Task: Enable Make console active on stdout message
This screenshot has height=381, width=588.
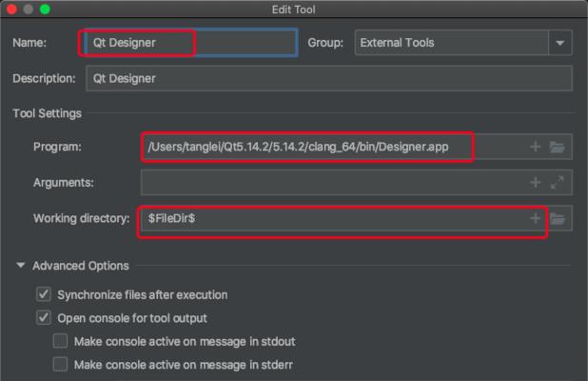Action: 60,341
